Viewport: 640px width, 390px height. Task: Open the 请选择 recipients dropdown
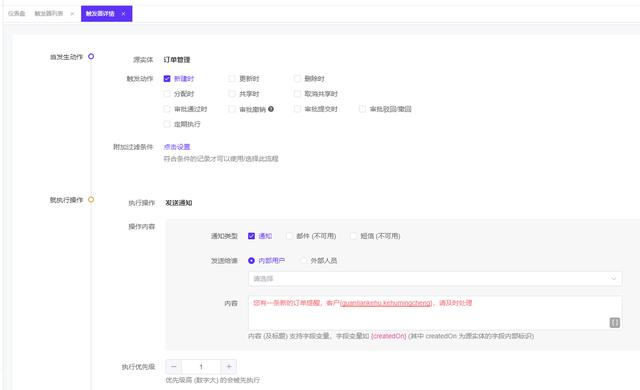click(435, 279)
